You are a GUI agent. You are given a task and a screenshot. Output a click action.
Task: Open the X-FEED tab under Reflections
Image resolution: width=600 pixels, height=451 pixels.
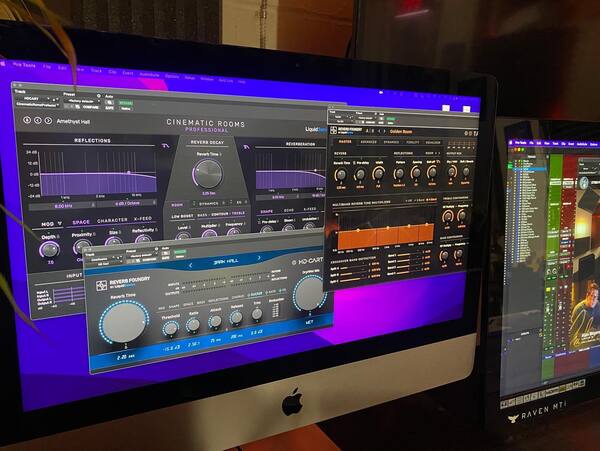[143, 219]
